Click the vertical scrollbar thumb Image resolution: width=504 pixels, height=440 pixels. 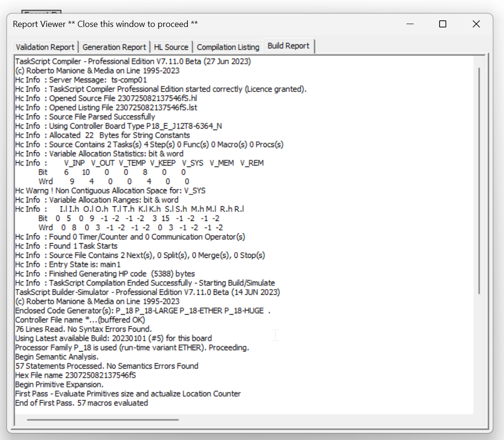tap(479, 181)
